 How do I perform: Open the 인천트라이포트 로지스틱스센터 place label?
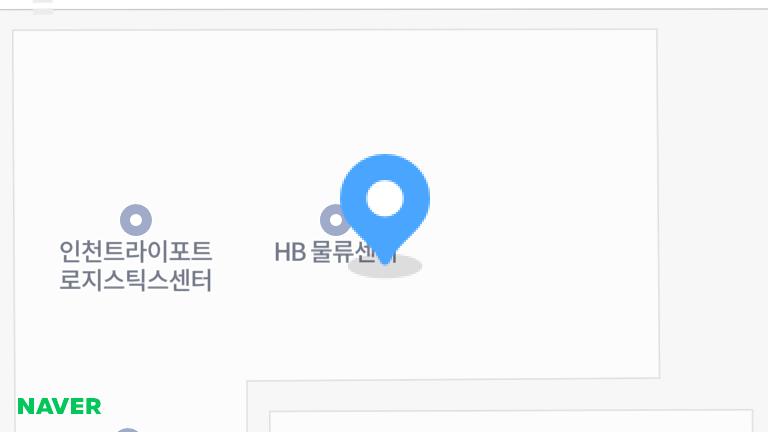point(136,266)
